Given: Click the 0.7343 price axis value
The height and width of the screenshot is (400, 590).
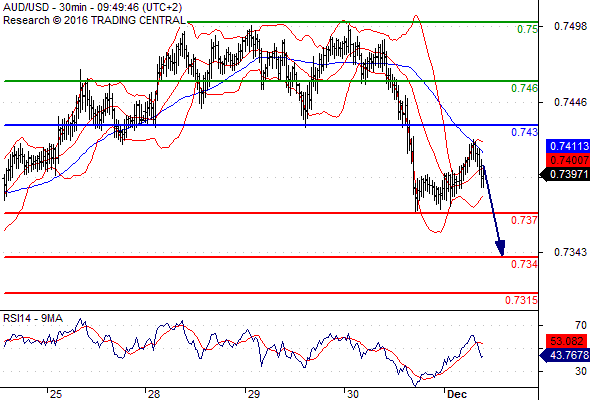Looking at the screenshot, I should pos(570,252).
